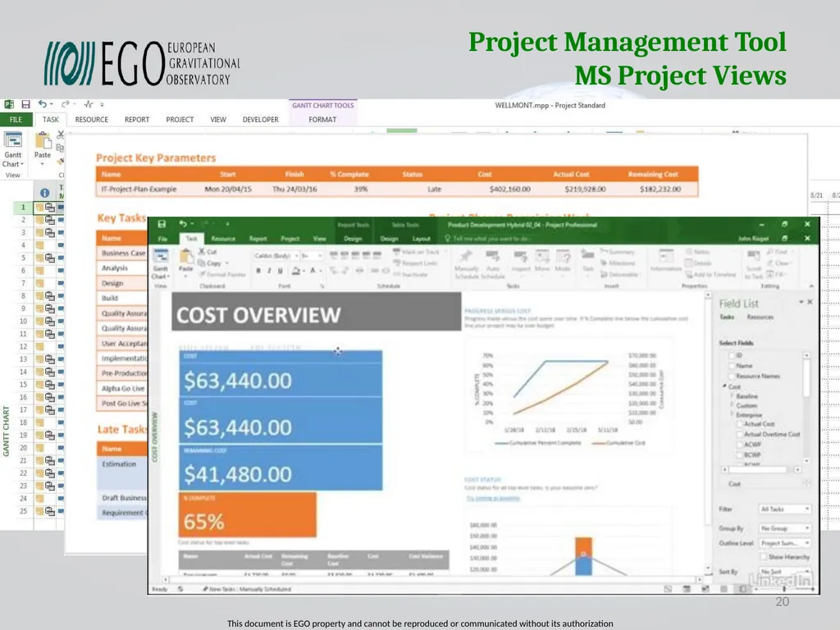Open background fill color bucket
The image size is (840, 630).
pos(296,271)
